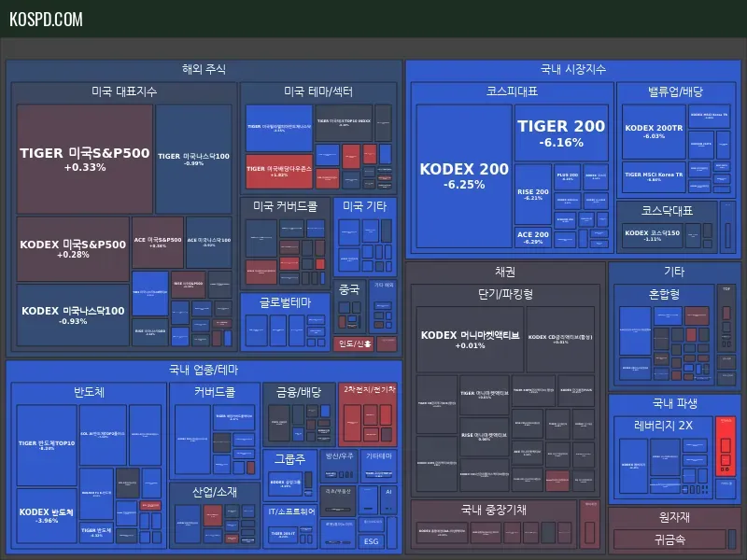Select the 금융/배당 group header
This screenshot has width=747, height=560.
299,392
